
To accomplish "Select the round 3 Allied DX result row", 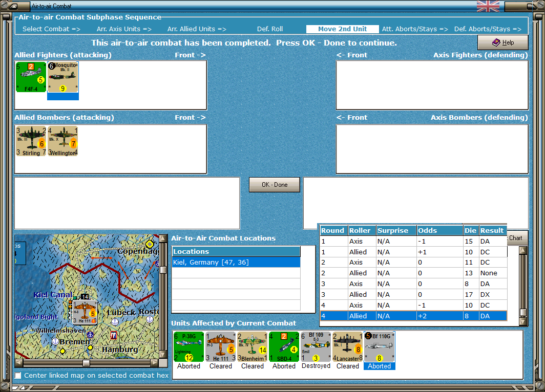I will coord(413,294).
